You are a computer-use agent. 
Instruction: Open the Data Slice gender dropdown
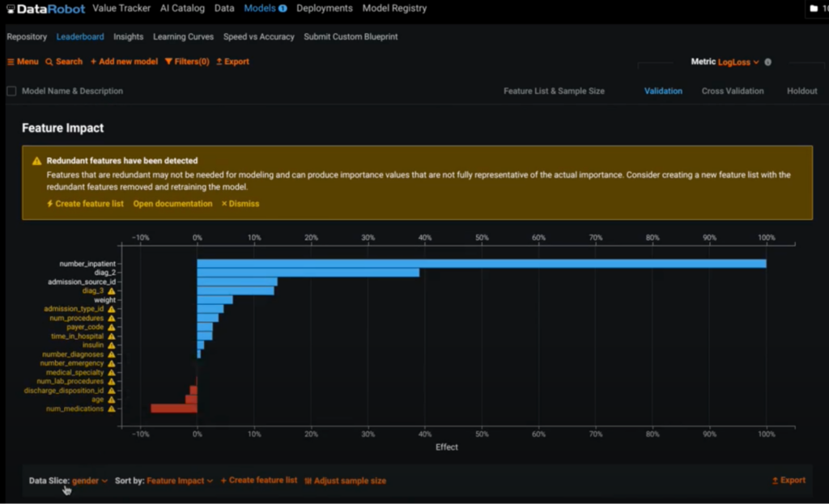89,481
